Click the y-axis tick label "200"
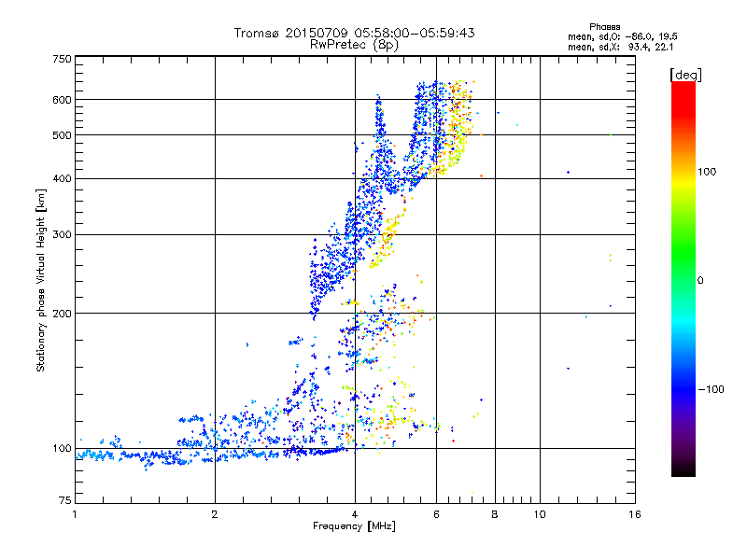 click(62, 314)
